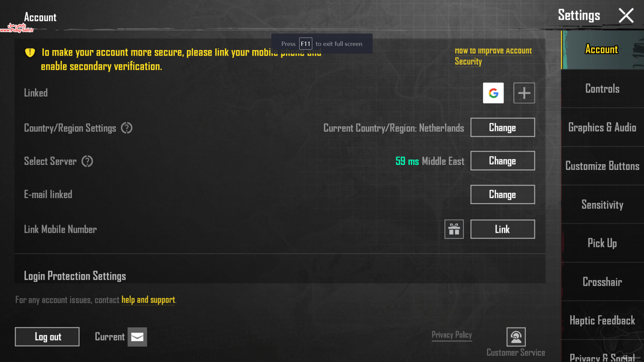Log out of the account
The image size is (644, 362).
click(47, 337)
